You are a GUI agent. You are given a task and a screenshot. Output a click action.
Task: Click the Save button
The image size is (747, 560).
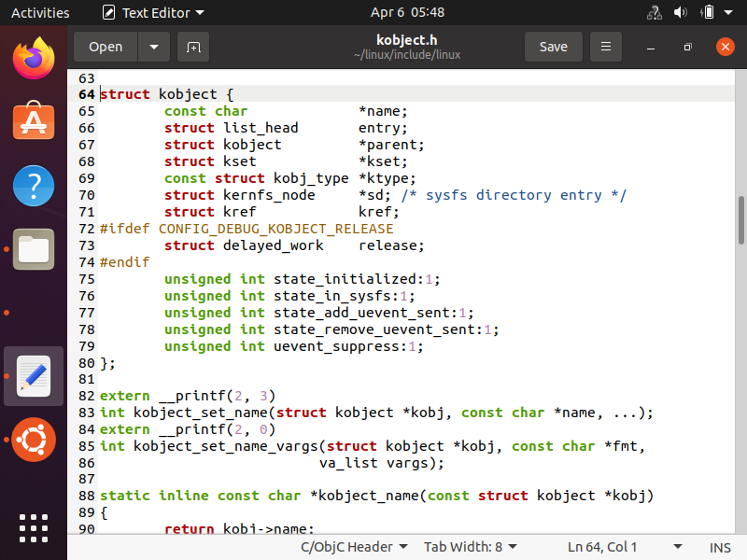pos(553,47)
